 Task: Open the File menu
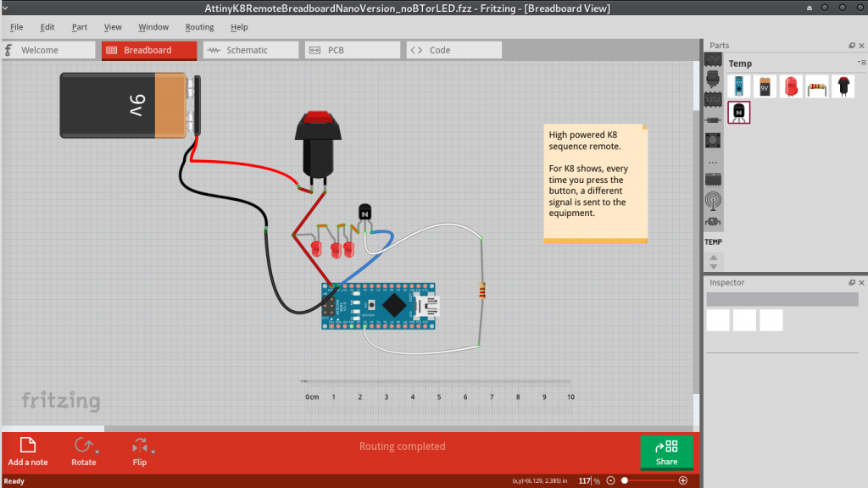[x=17, y=27]
